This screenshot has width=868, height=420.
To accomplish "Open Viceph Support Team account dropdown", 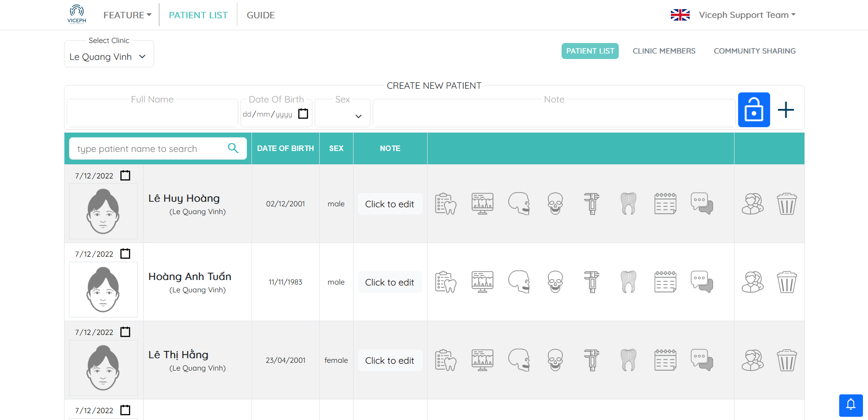I will pos(747,15).
